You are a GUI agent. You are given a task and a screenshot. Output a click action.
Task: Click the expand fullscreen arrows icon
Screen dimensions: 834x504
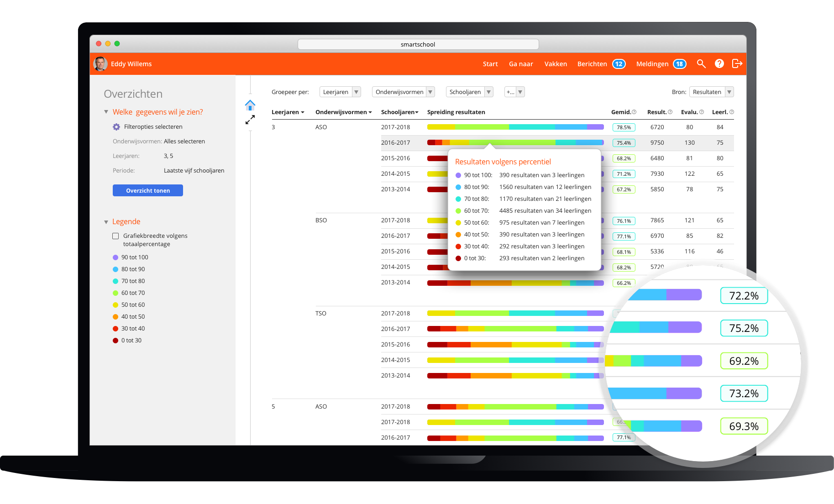coord(250,120)
